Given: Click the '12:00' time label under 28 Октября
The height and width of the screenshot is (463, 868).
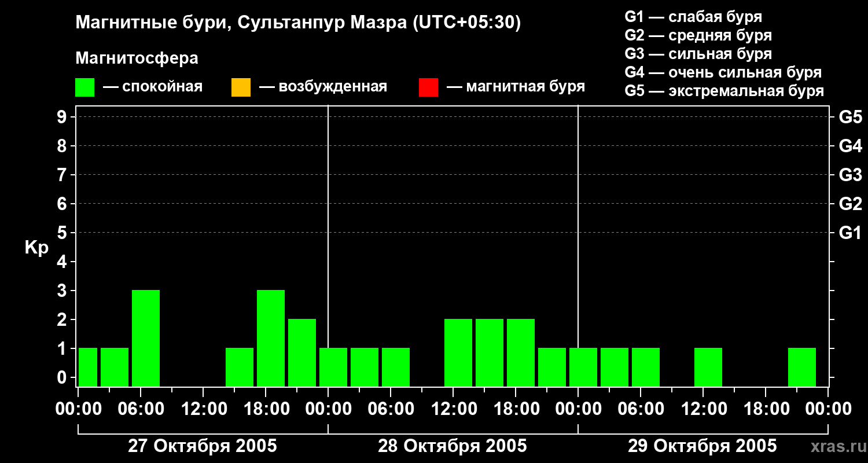Looking at the screenshot, I should [453, 409].
